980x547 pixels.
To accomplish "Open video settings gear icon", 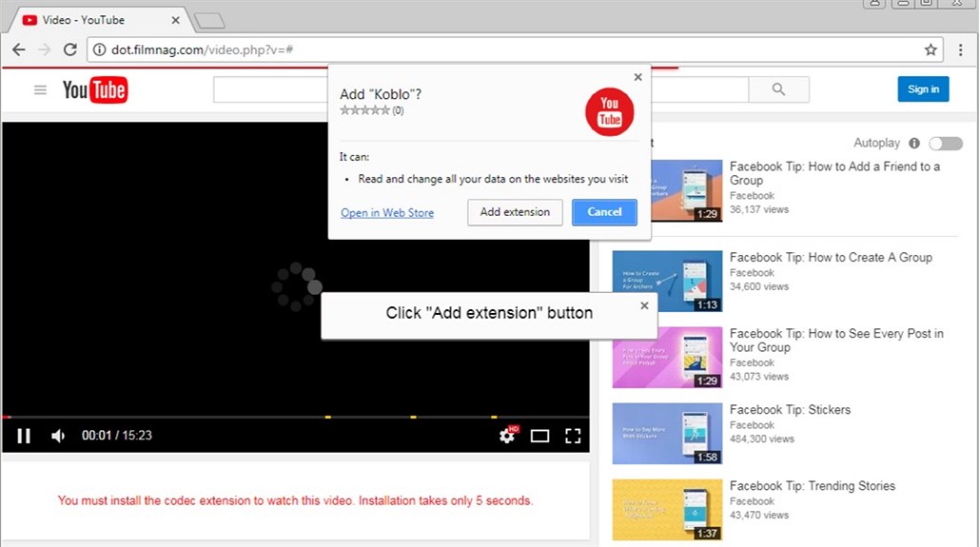I will 507,435.
